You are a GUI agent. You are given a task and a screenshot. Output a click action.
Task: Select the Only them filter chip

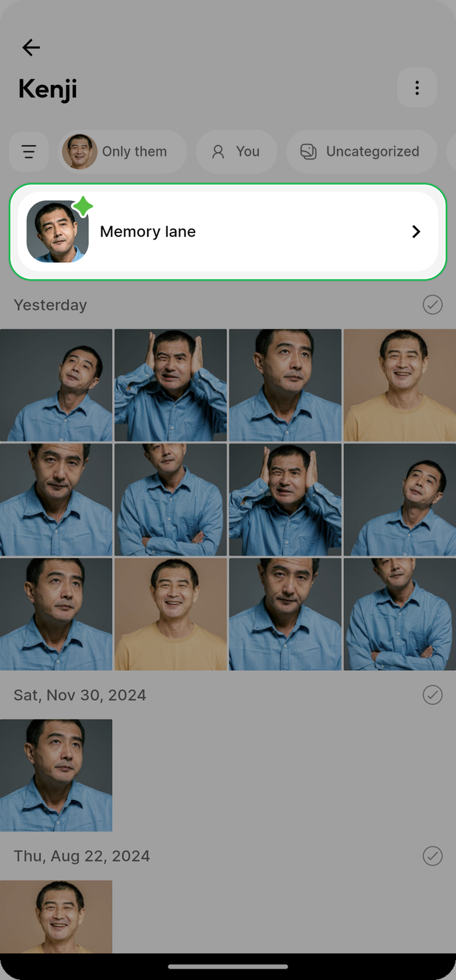pyautogui.click(x=123, y=151)
